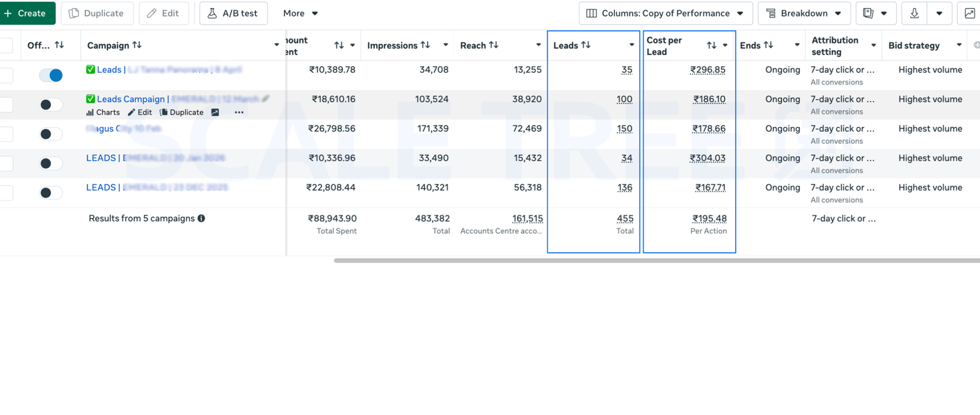980x415 pixels.
Task: Open the LEADS campaign with ₹22,808.44 spent
Action: click(x=157, y=187)
